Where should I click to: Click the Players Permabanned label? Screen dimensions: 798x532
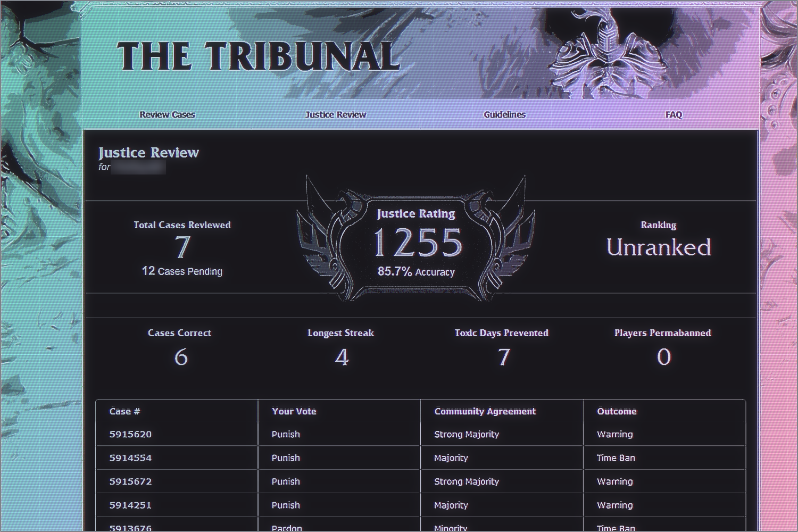662,333
